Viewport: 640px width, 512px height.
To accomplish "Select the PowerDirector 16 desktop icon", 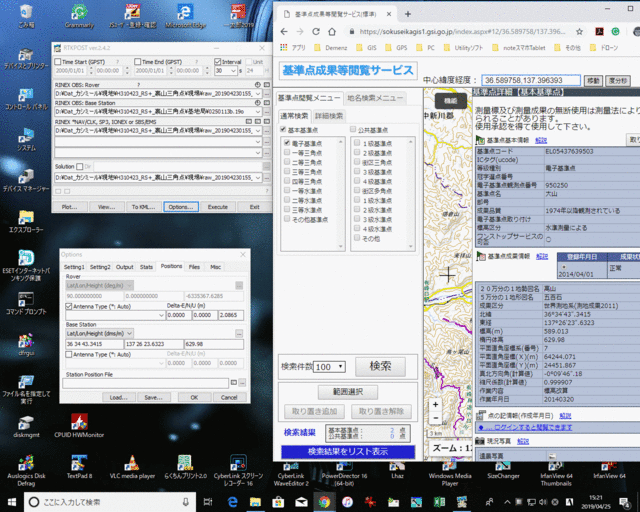I will 344,473.
